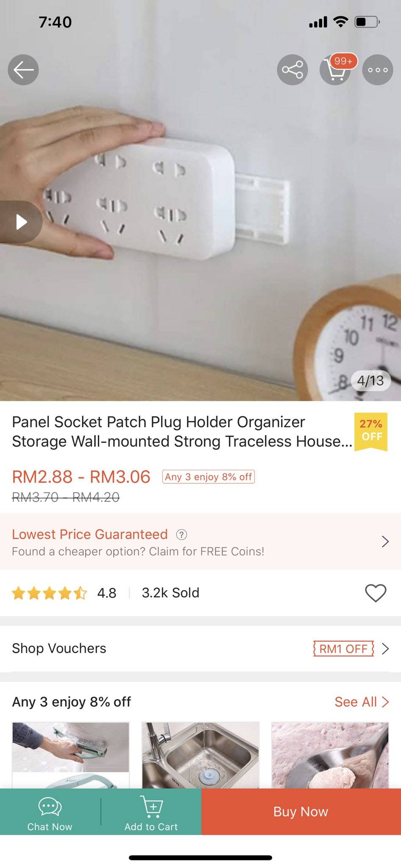Tap the Buy Now button

(x=301, y=812)
